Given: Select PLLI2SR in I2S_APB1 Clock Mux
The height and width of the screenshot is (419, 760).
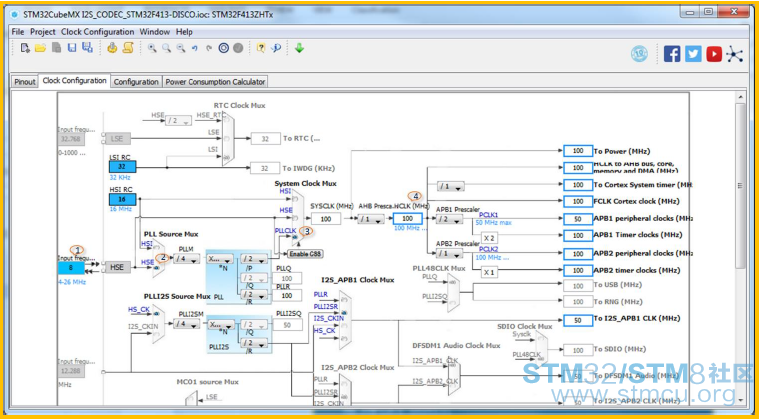Looking at the screenshot, I should pos(344,311).
